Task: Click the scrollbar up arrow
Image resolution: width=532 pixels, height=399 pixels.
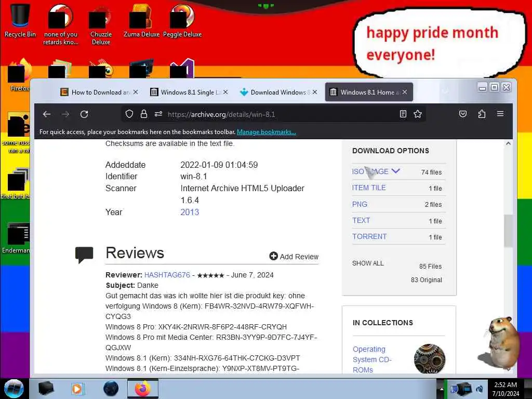Action: coord(508,143)
